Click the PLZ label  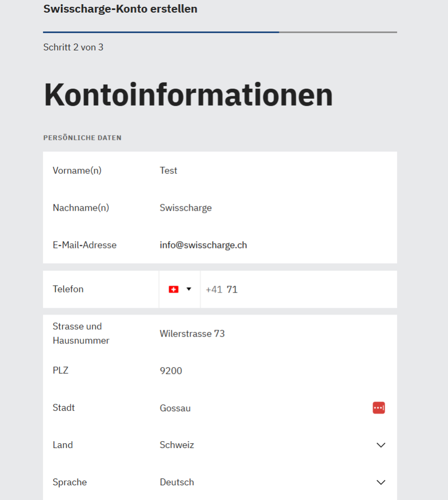click(60, 371)
